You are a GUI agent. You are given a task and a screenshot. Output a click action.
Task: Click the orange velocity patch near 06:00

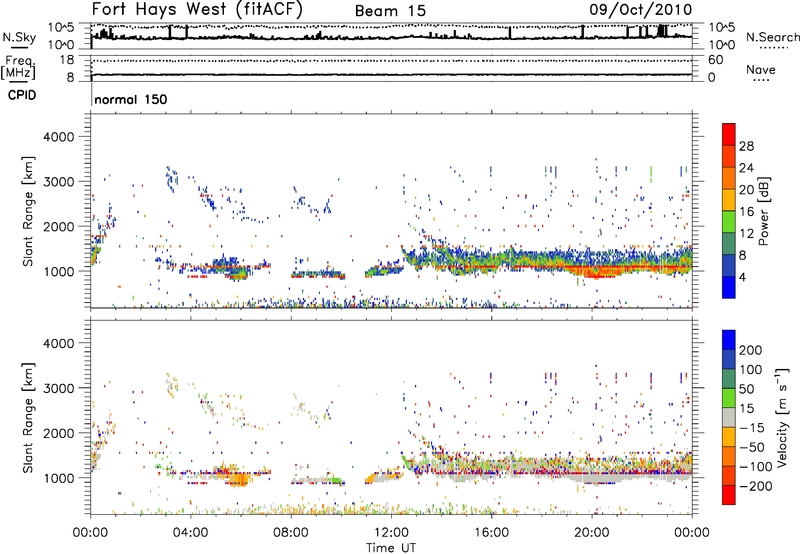[x=237, y=479]
